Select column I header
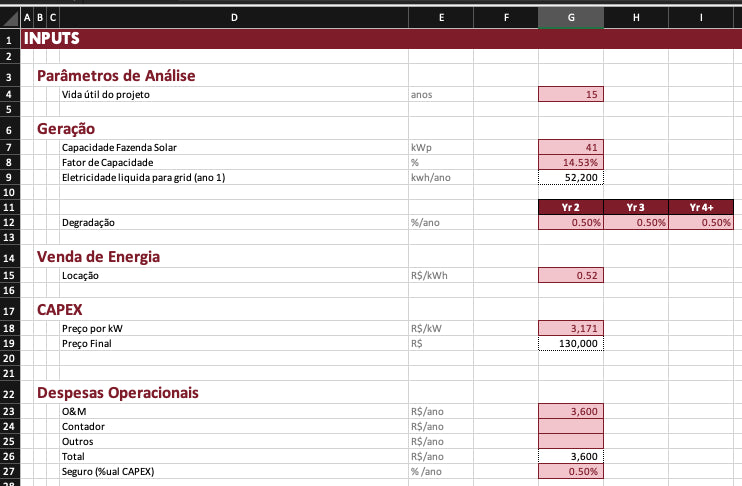 click(x=701, y=18)
